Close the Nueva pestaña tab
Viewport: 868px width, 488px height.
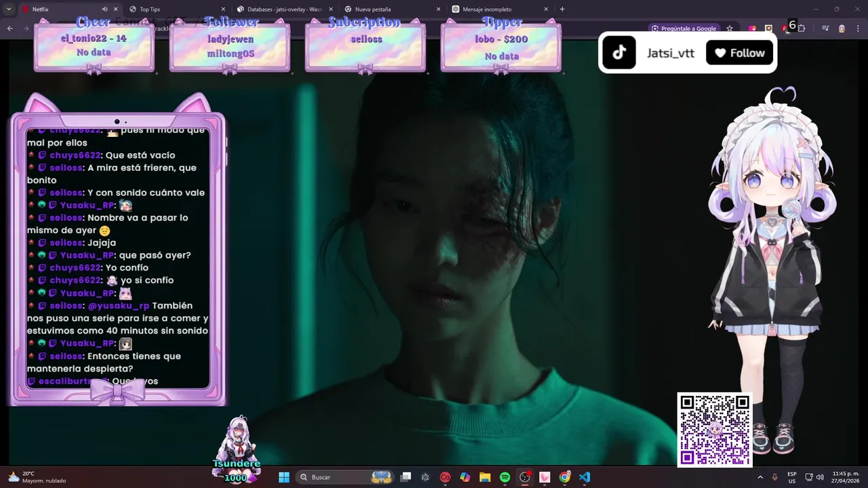click(438, 9)
